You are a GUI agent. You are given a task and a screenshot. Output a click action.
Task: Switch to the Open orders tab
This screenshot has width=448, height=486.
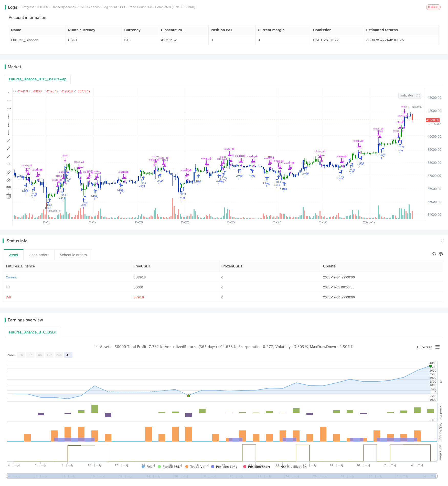(x=39, y=255)
